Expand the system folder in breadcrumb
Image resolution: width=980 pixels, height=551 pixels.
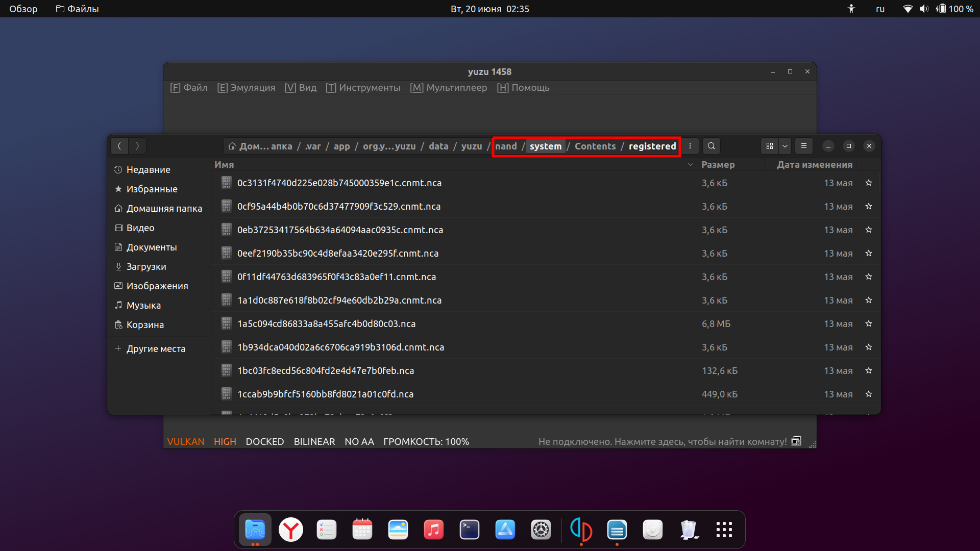546,146
